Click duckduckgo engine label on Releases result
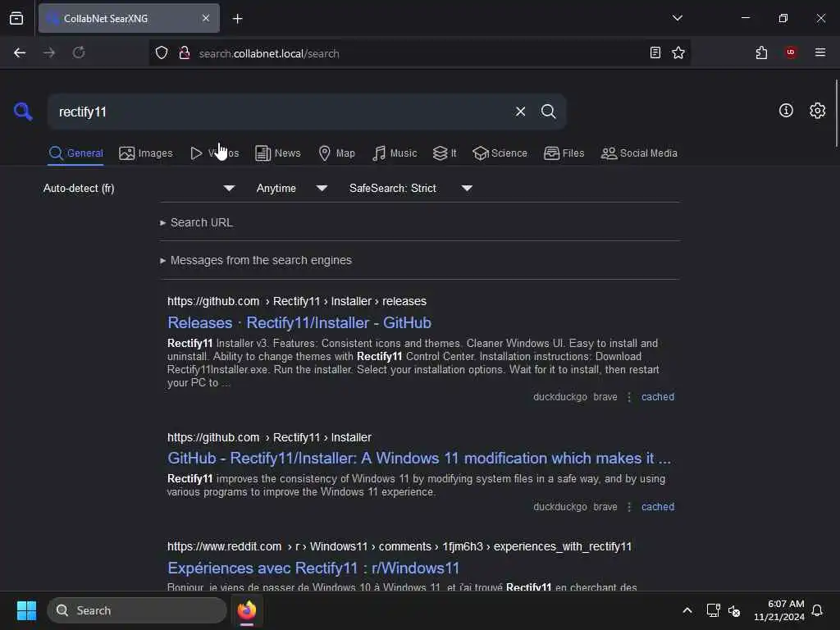Screen dimensions: 840x630 coord(559,397)
